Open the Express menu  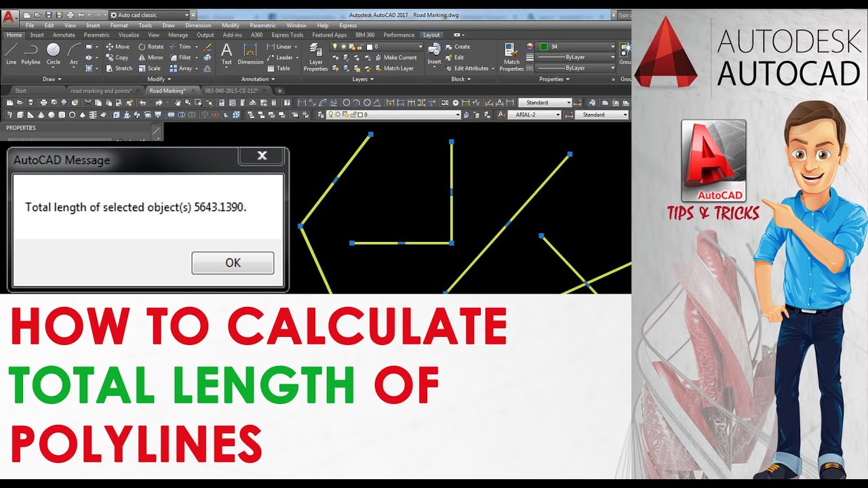pyautogui.click(x=348, y=25)
